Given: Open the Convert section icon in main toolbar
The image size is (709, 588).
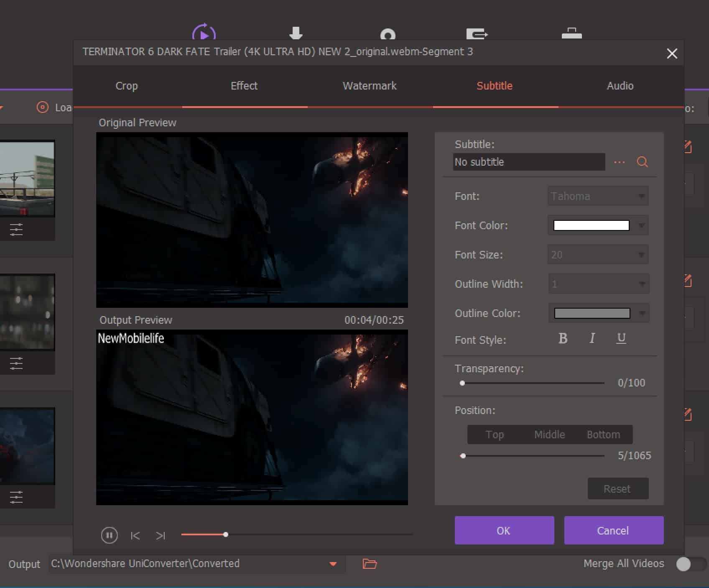Looking at the screenshot, I should point(204,32).
